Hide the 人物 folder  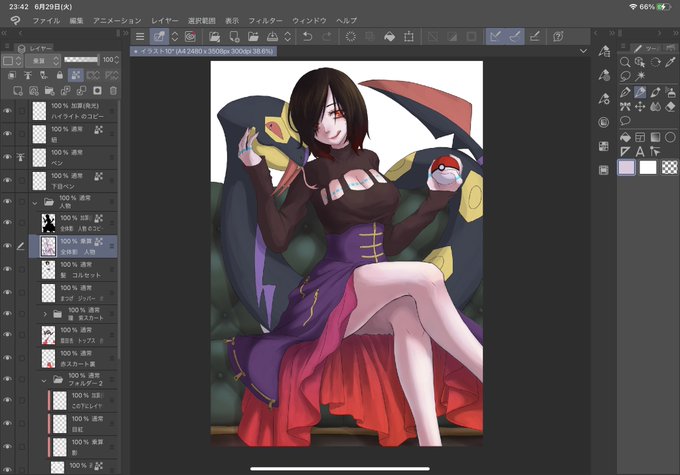click(x=7, y=202)
